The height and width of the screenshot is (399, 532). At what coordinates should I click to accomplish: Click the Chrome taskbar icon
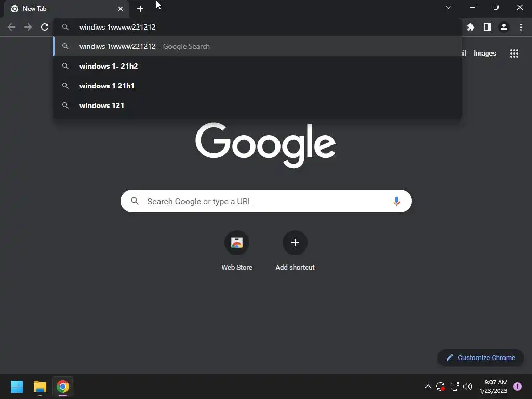pyautogui.click(x=63, y=387)
